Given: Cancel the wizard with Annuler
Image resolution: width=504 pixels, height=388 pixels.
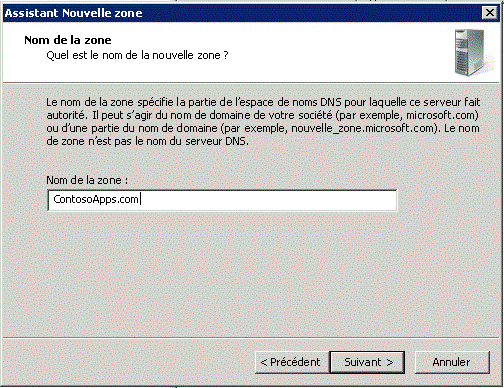Looking at the screenshot, I should coord(452,362).
